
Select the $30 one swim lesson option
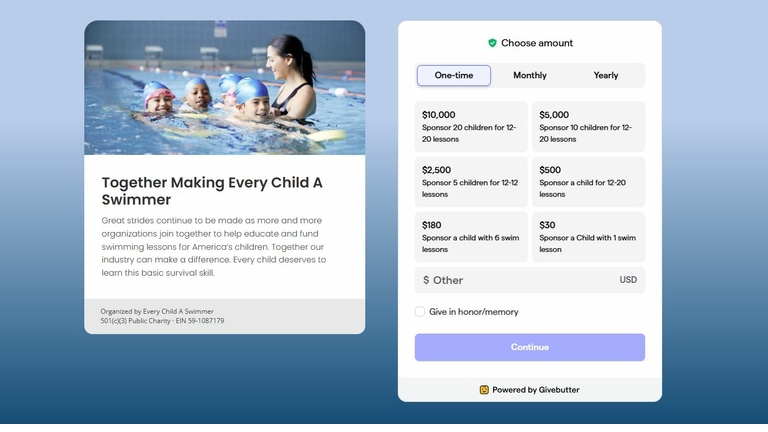coord(588,237)
